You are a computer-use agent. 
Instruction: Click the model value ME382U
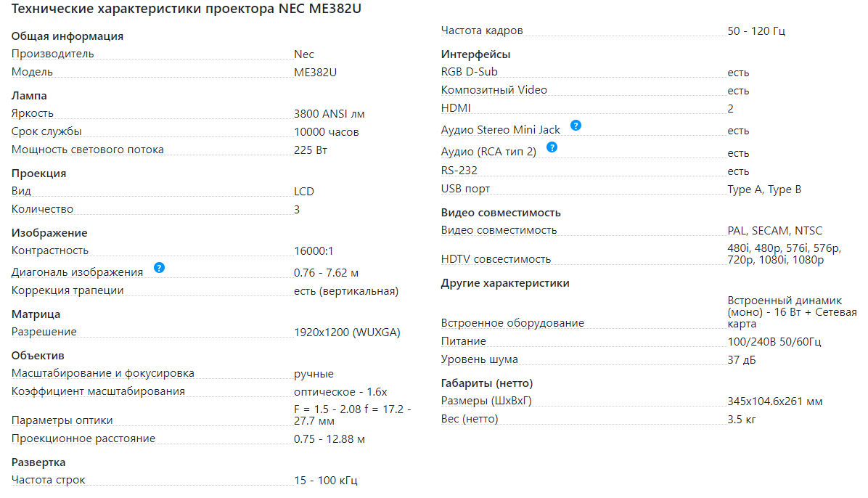click(315, 73)
